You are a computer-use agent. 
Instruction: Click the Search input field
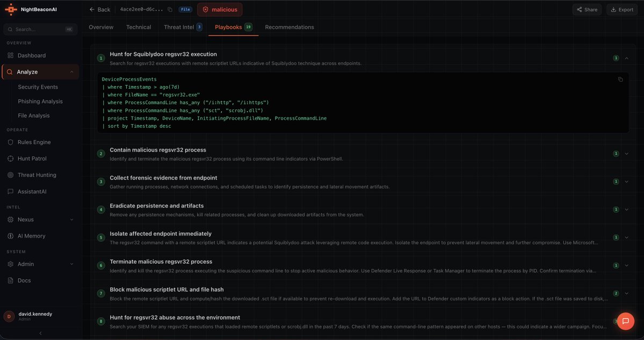pyautogui.click(x=40, y=29)
